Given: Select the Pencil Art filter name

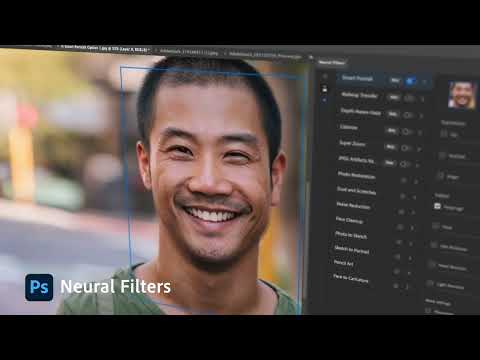Looking at the screenshot, I should tap(343, 263).
